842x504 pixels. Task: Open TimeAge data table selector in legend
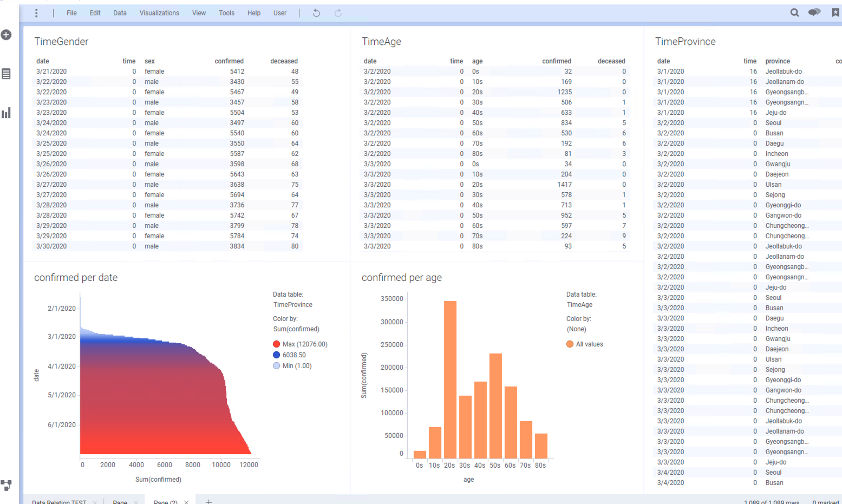(x=579, y=305)
